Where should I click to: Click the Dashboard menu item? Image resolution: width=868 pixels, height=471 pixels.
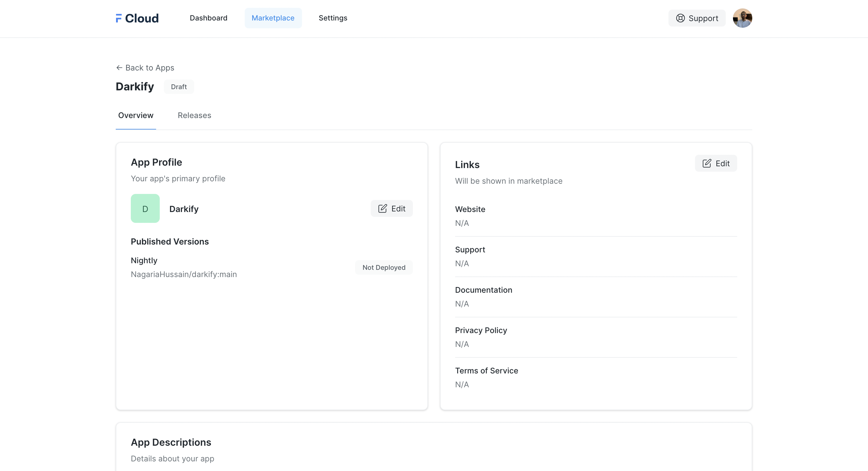click(209, 17)
